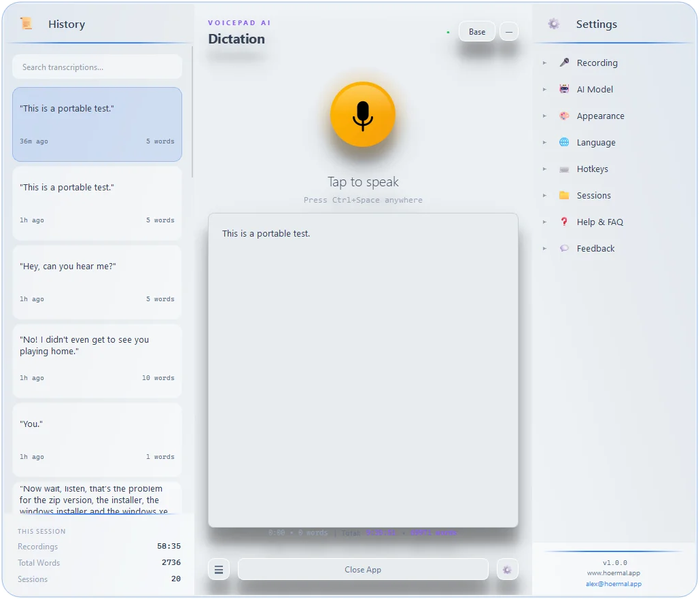
Task: Click the gear button beside Close App
Action: coord(507,570)
